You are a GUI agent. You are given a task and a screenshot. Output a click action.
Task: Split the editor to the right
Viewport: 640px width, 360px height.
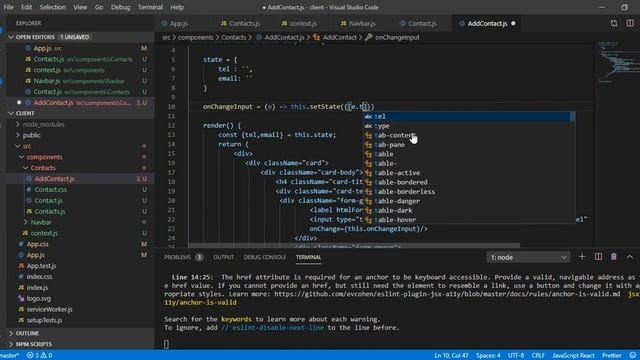coord(630,24)
